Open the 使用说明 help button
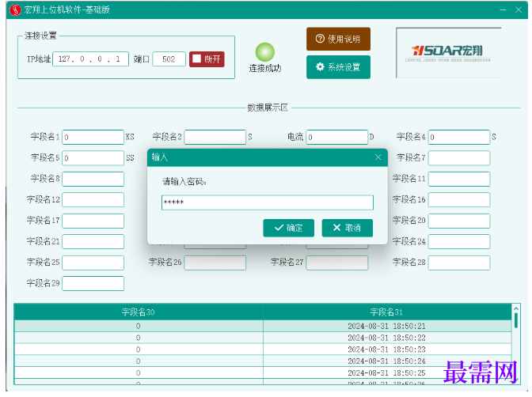Viewport: 532px width, 397px height. pos(338,39)
